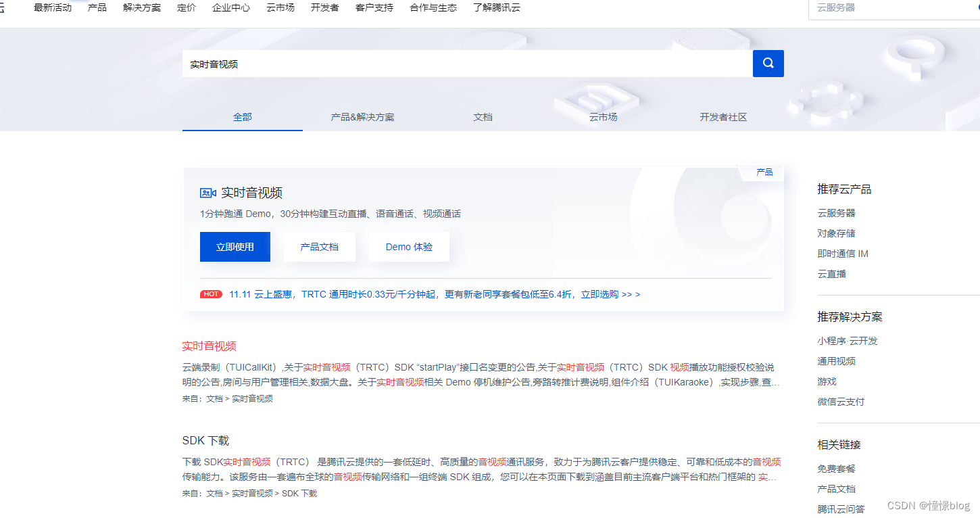Click the 推荐云产品 heading
The height and width of the screenshot is (518, 980).
pos(844,189)
